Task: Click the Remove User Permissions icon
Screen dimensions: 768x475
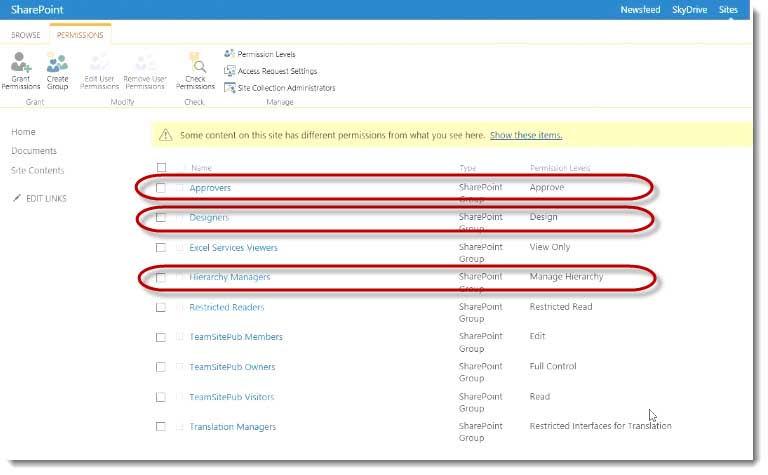Action: (145, 63)
